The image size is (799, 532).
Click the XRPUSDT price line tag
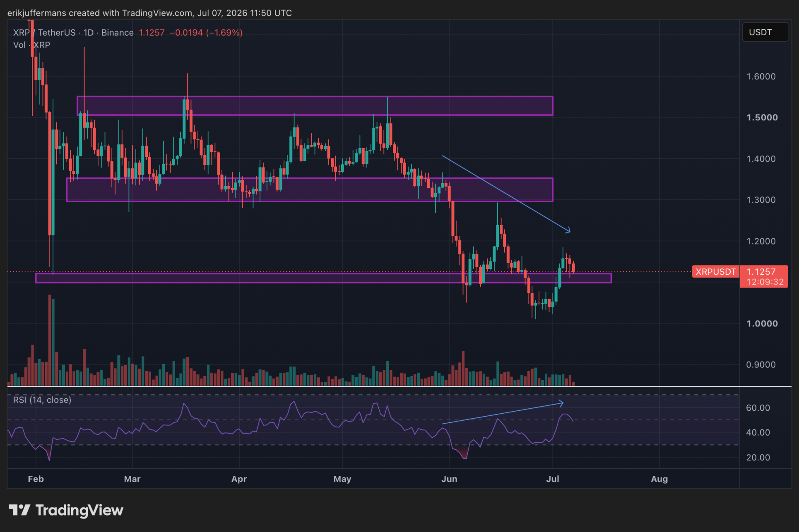click(716, 272)
